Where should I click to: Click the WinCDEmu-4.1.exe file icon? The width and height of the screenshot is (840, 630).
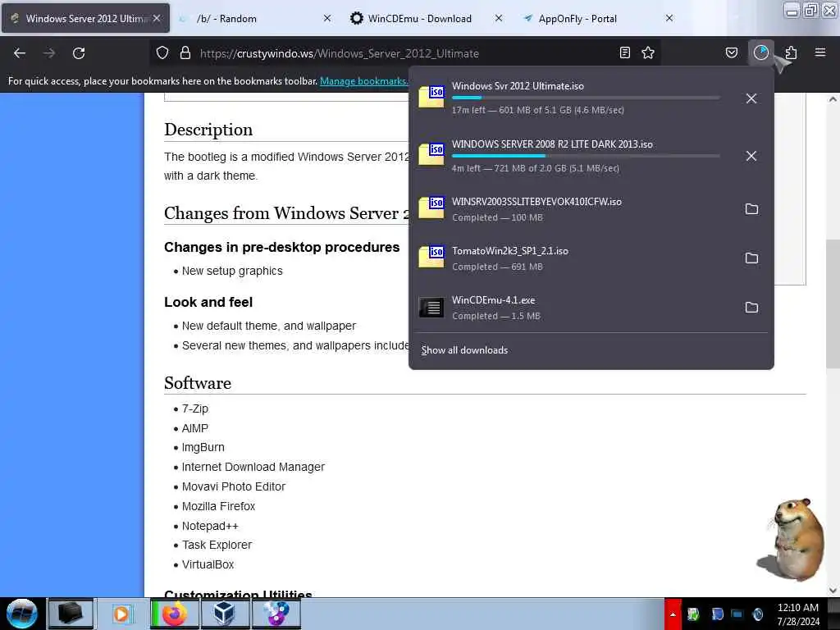431,308
